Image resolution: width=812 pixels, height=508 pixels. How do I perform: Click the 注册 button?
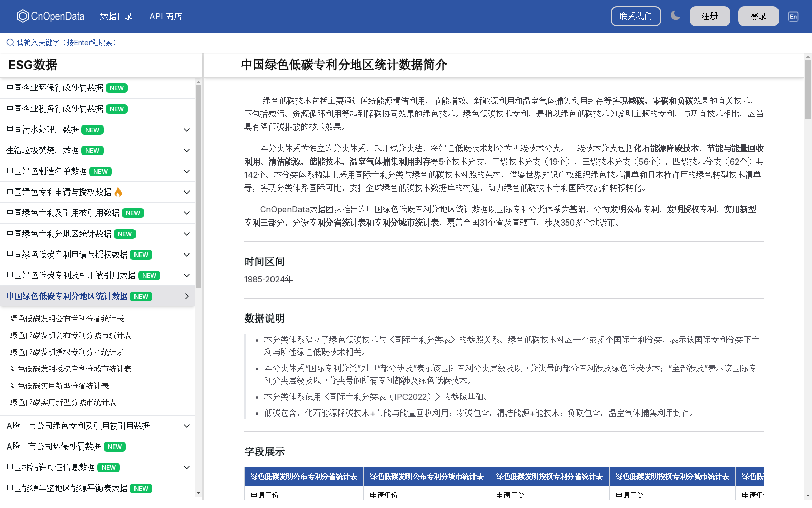point(709,16)
